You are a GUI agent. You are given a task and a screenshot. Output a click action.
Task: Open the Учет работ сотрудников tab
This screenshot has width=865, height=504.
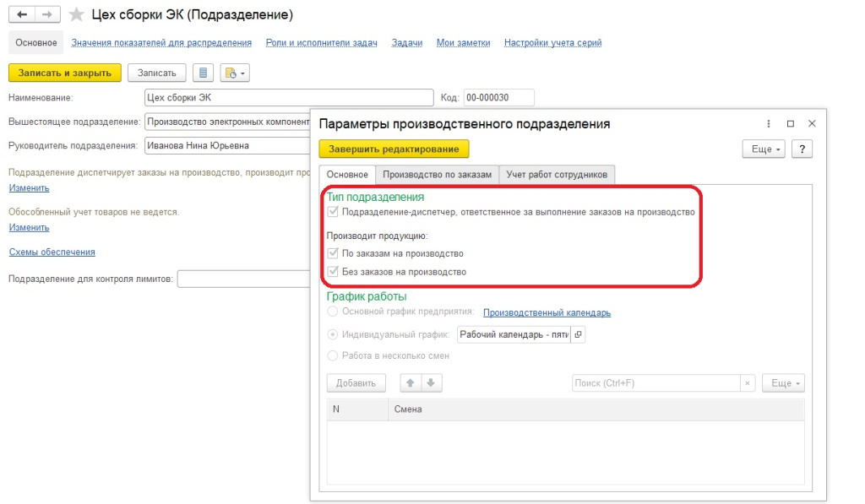coord(556,175)
